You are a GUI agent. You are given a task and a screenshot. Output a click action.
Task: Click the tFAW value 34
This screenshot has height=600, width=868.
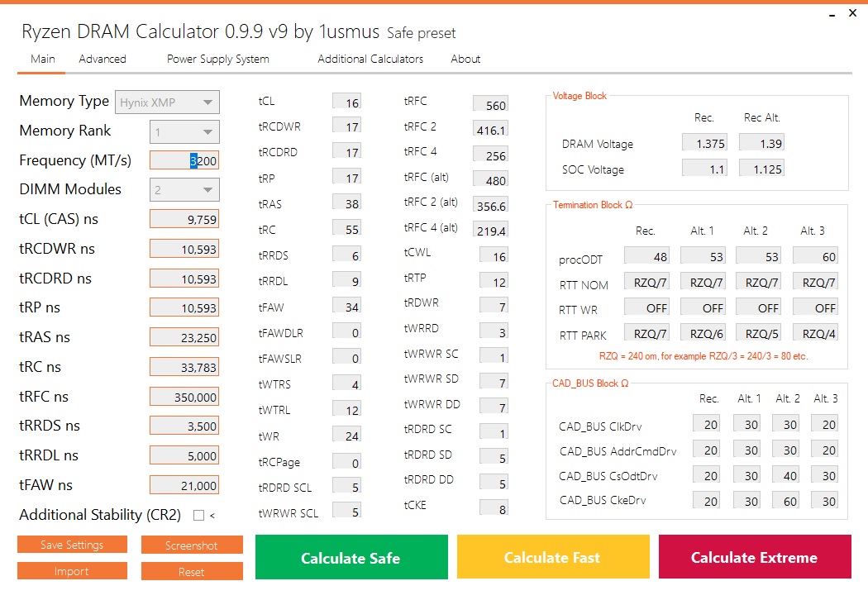[x=346, y=306]
